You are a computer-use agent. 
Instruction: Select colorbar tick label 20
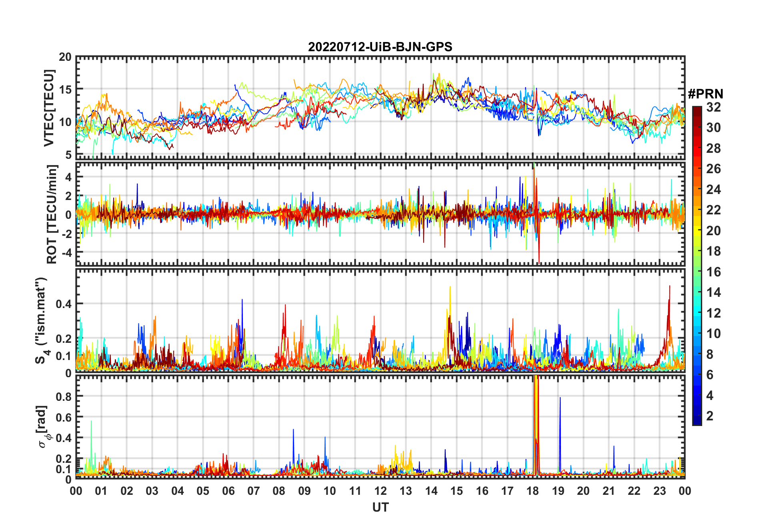click(713, 231)
